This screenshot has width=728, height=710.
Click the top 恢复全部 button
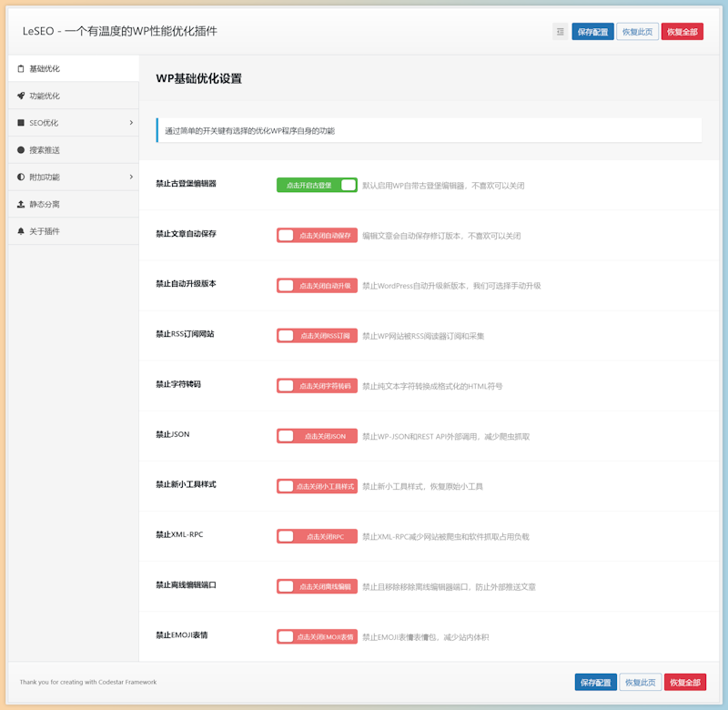(682, 32)
